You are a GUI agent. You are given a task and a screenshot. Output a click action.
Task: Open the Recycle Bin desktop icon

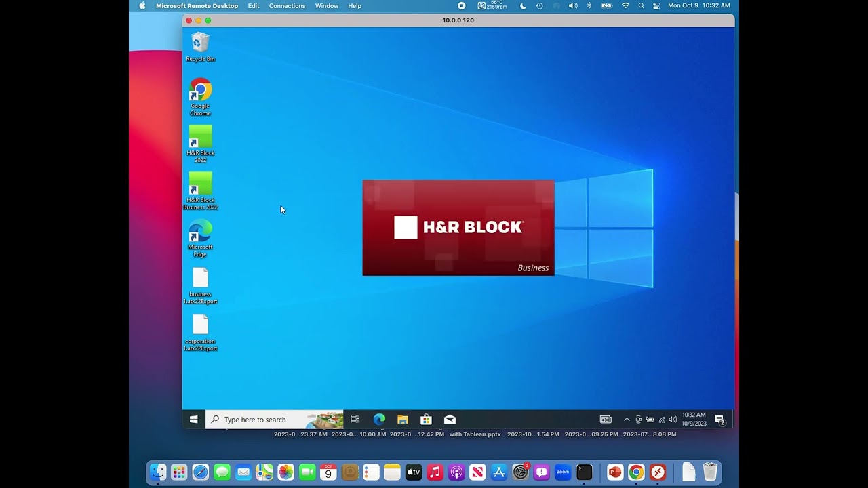click(x=200, y=47)
